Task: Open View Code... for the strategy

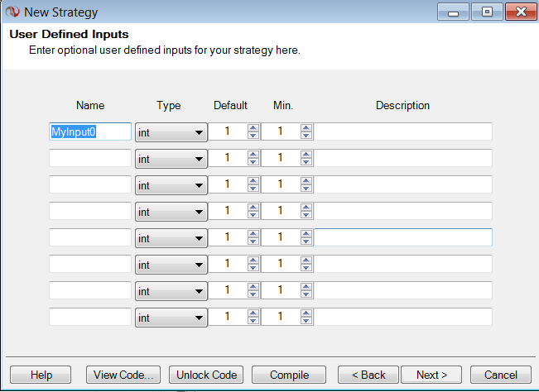Action: [124, 375]
